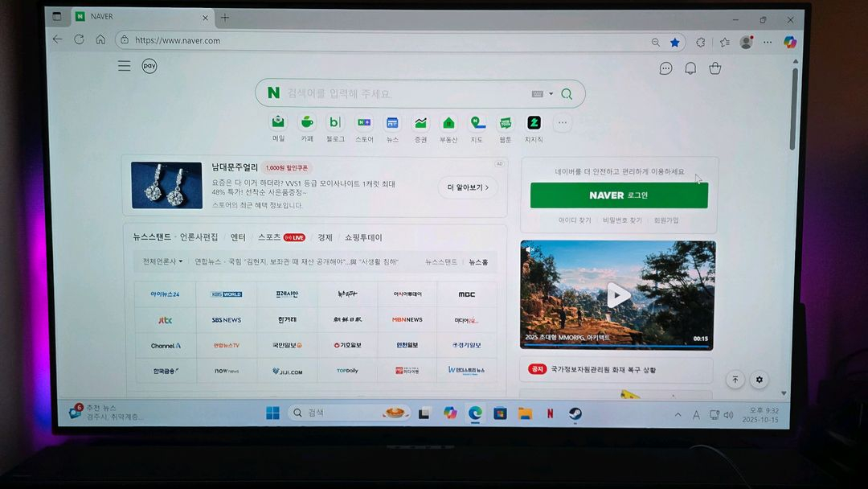Open the shopping bag icon top right
This screenshot has height=489, width=868.
[714, 68]
